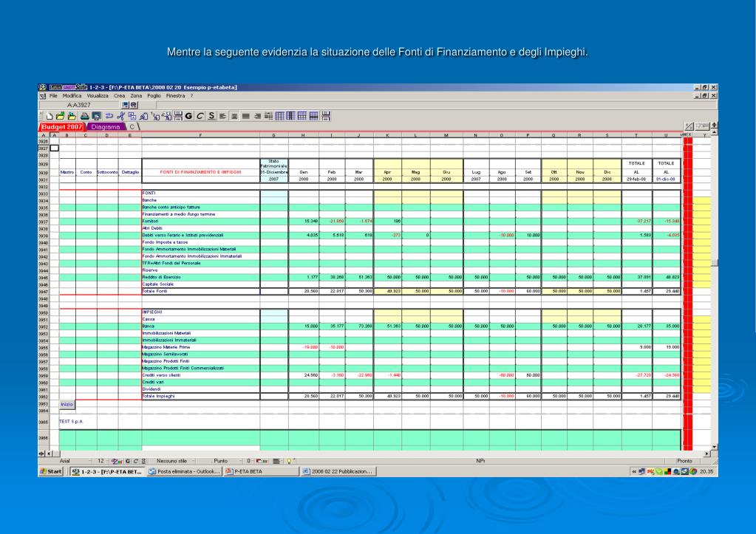The image size is (756, 534).
Task: Switch to the Budget 2007 sheet tab
Action: [62, 127]
